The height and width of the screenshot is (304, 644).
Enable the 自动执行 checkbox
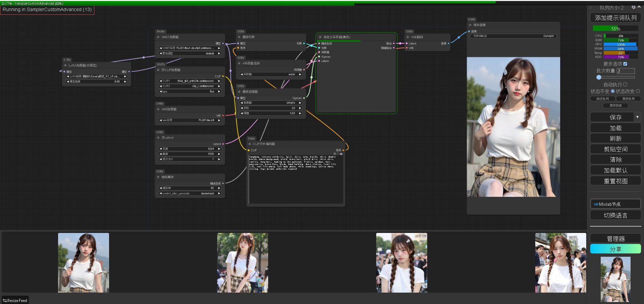[x=625, y=84]
